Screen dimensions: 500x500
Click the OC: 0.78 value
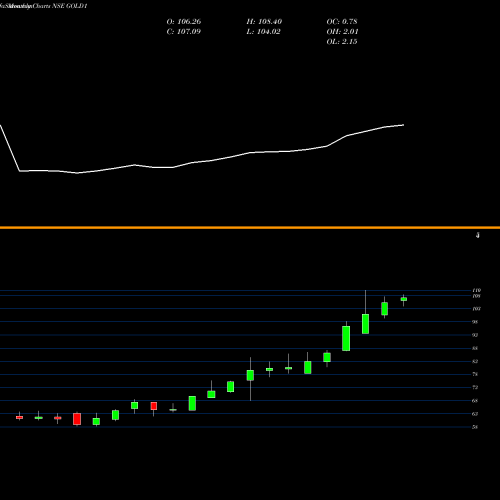[x=342, y=22]
